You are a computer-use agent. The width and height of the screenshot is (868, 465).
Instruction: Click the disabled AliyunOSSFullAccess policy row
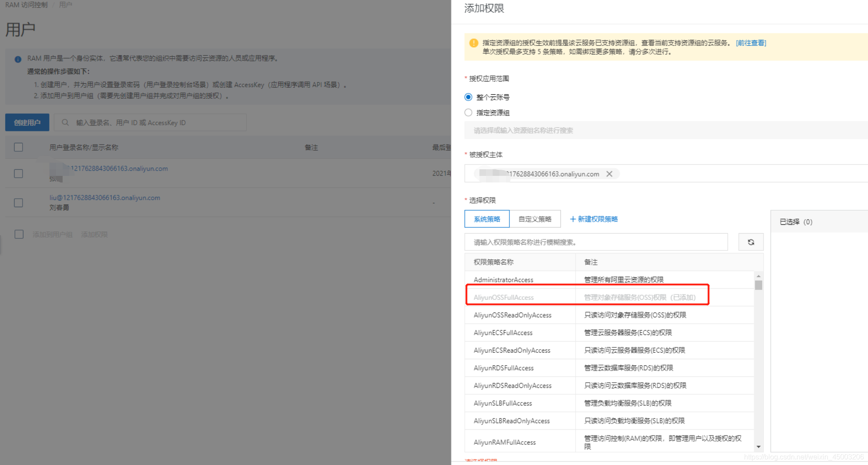[x=610, y=298]
